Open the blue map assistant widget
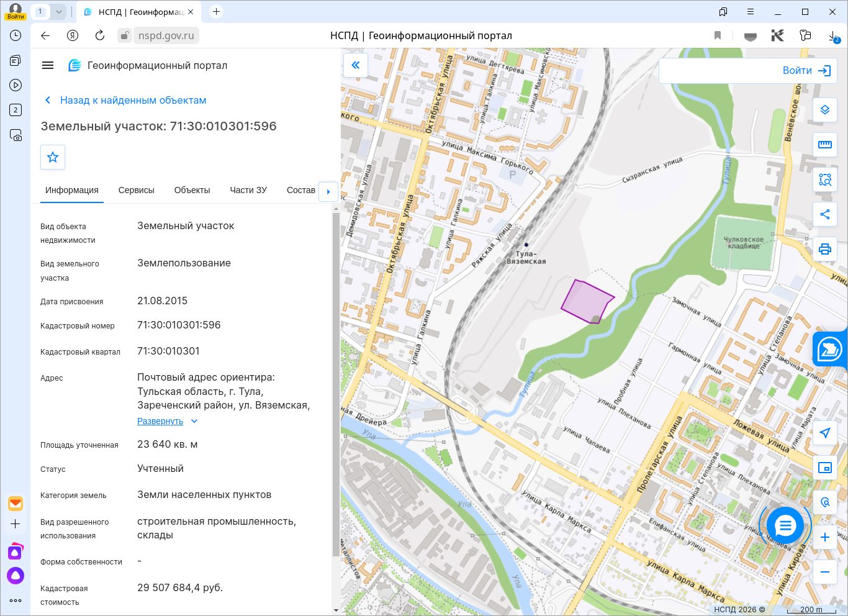 tap(830, 349)
